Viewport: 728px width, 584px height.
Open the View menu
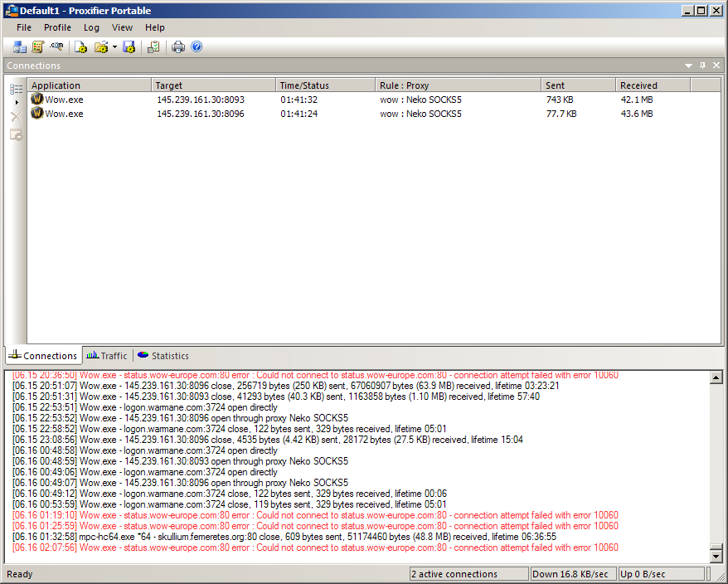(122, 27)
